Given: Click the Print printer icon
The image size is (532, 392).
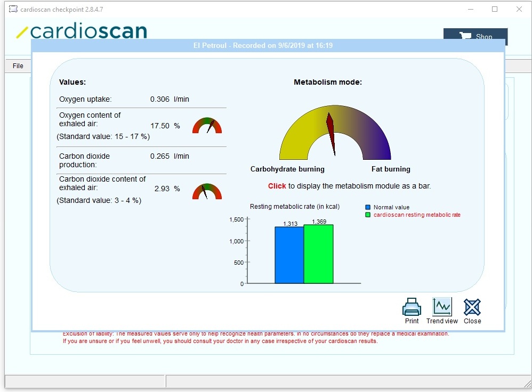Looking at the screenshot, I should click(x=412, y=307).
